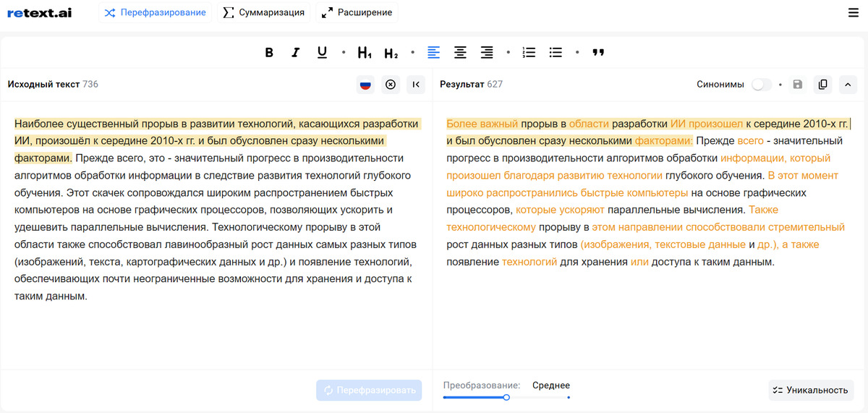Save the result using the floppy icon

798,85
